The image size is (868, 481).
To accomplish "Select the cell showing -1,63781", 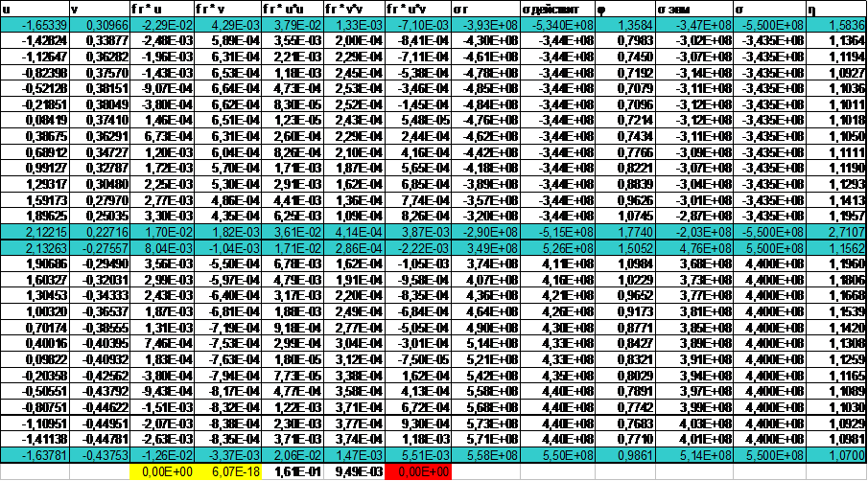I will [x=35, y=454].
